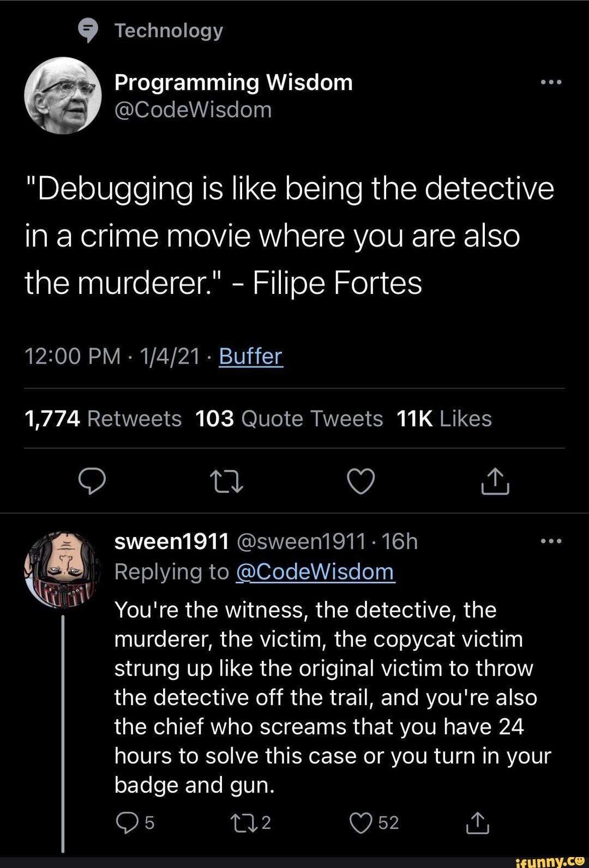
Task: Open sween1911 profile name
Action: [172, 541]
